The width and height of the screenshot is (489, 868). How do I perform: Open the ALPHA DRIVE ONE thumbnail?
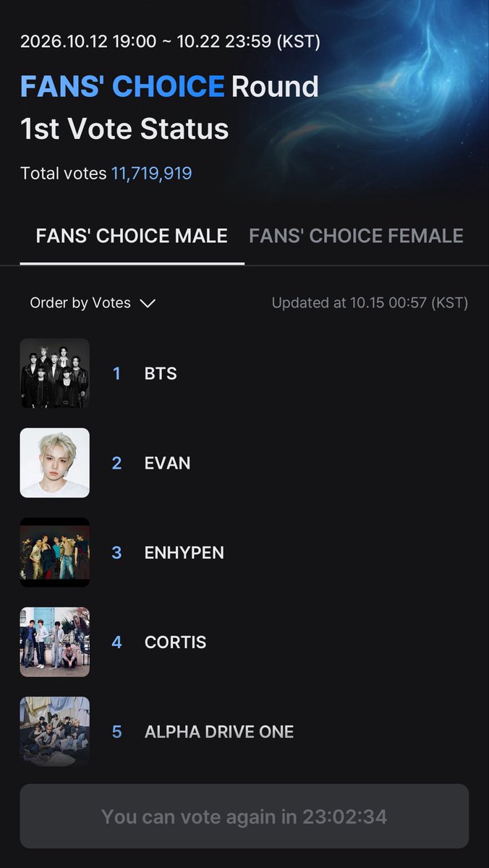(x=55, y=731)
